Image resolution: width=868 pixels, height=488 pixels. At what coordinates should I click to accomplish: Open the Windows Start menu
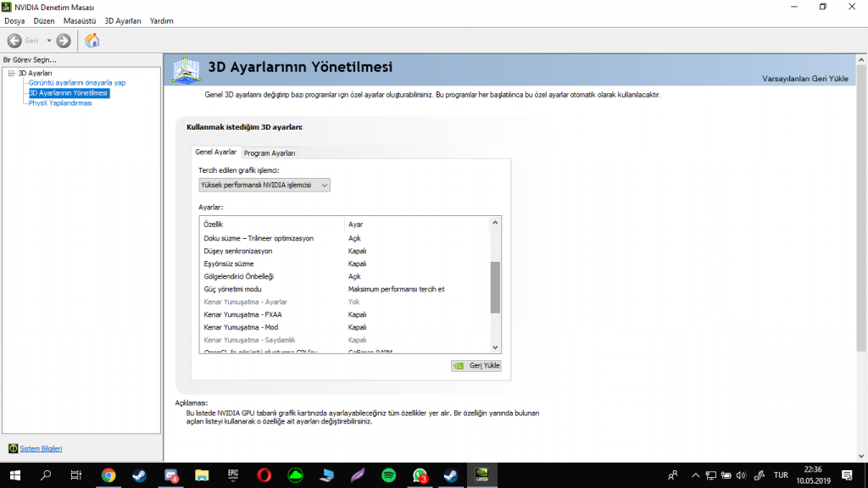pos(15,475)
